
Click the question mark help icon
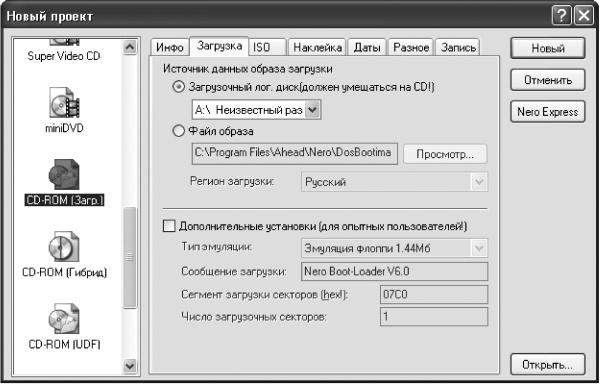[562, 16]
